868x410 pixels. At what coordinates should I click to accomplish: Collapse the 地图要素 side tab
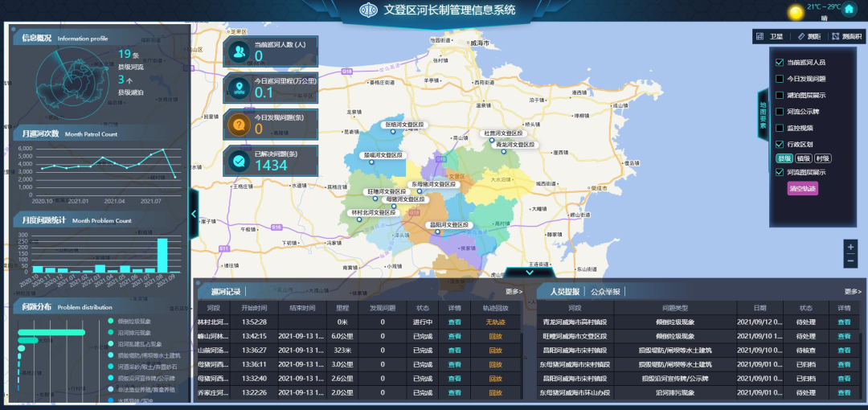763,115
